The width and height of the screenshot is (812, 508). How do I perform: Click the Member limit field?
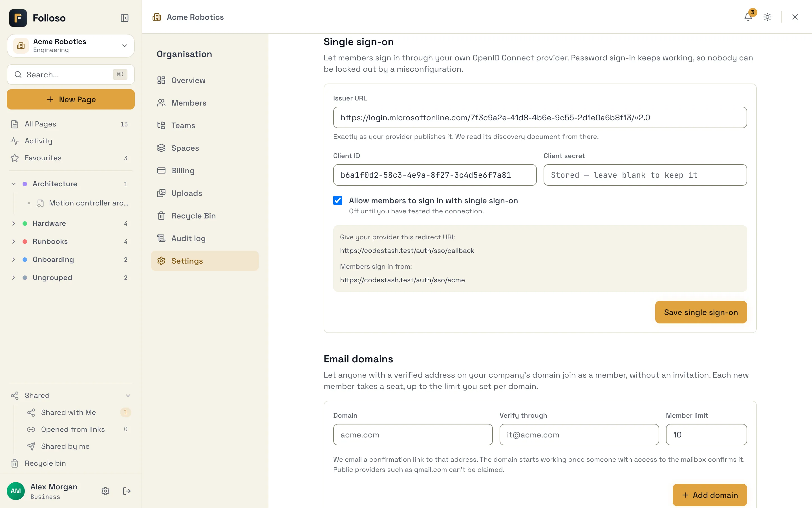click(706, 434)
